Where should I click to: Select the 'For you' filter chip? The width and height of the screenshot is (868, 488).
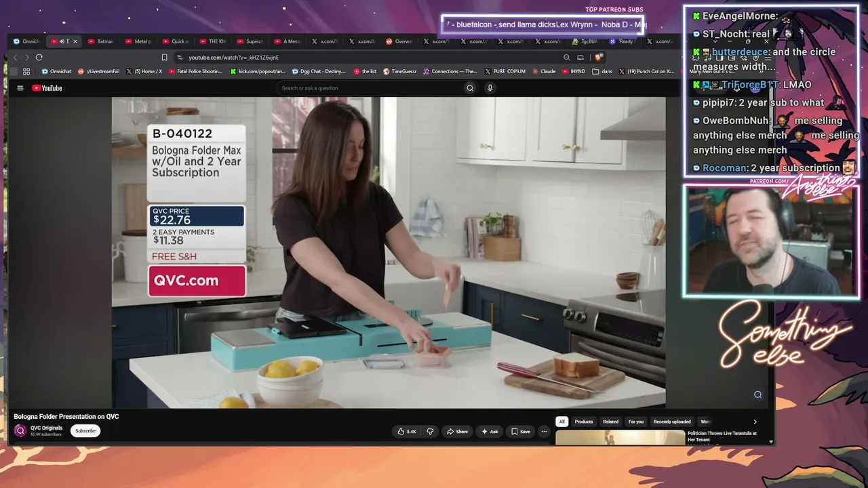pos(636,422)
